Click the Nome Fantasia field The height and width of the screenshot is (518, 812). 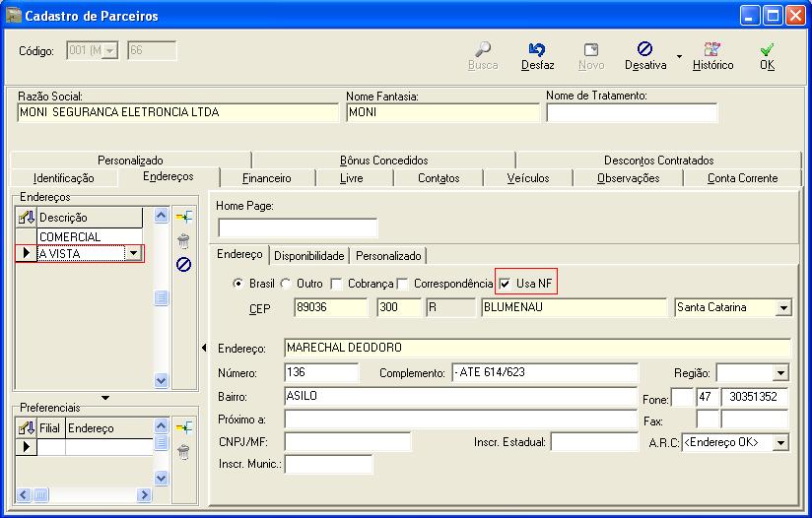[x=442, y=112]
